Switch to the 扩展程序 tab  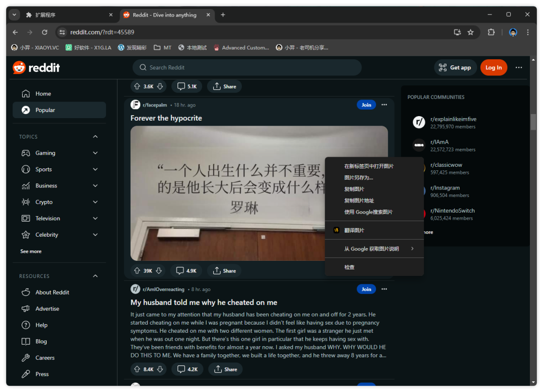(65, 15)
